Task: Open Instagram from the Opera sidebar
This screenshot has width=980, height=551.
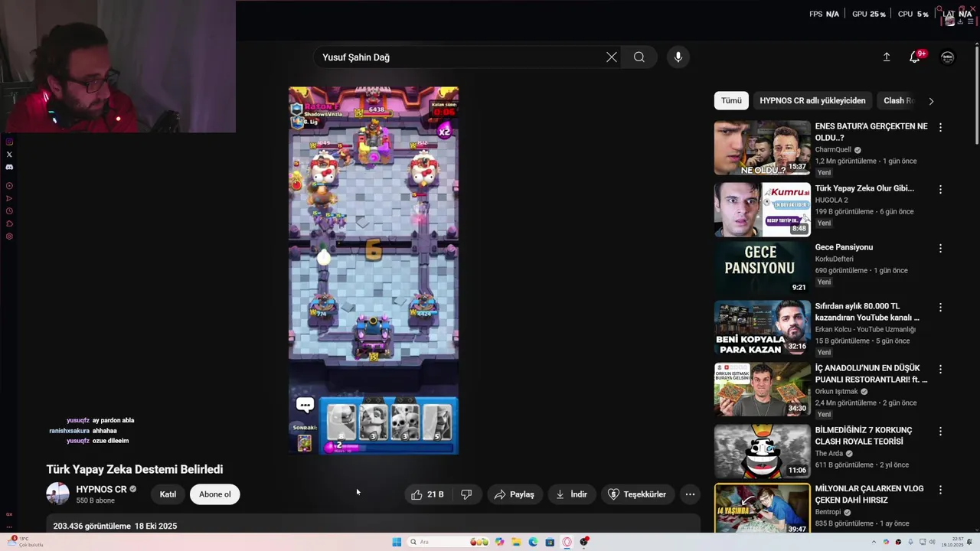Action: 9,142
